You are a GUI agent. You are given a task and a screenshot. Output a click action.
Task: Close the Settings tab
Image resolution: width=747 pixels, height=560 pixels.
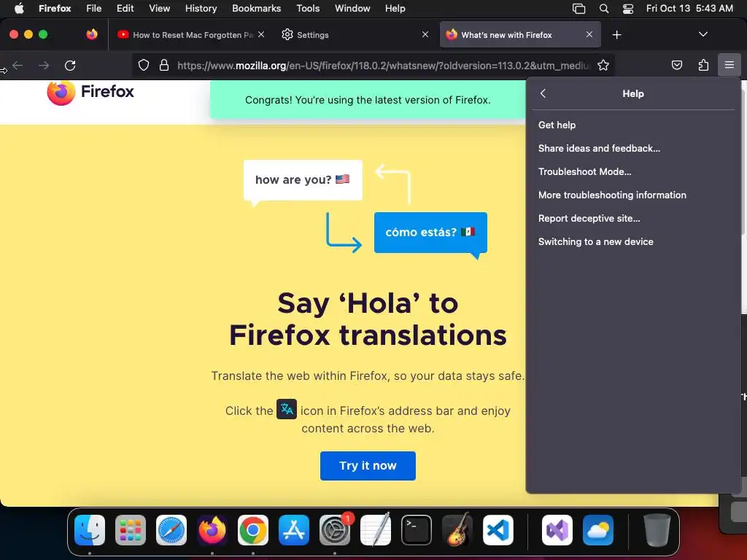(425, 34)
